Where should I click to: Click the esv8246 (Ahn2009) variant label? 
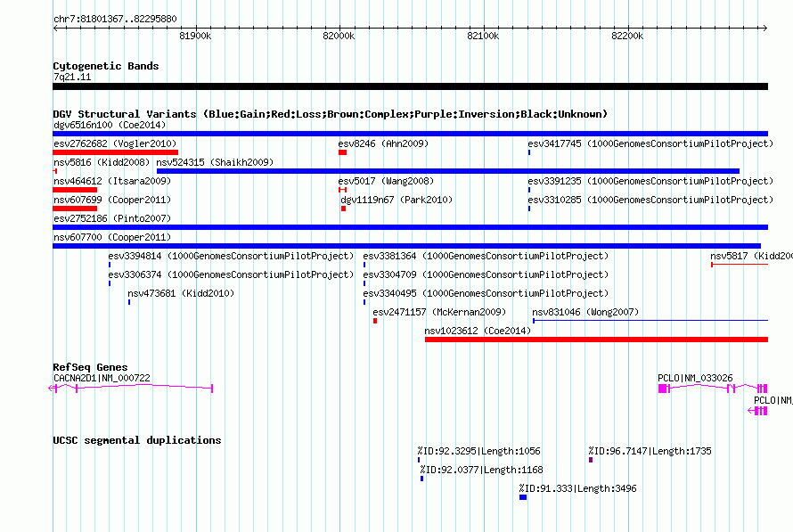tap(383, 143)
